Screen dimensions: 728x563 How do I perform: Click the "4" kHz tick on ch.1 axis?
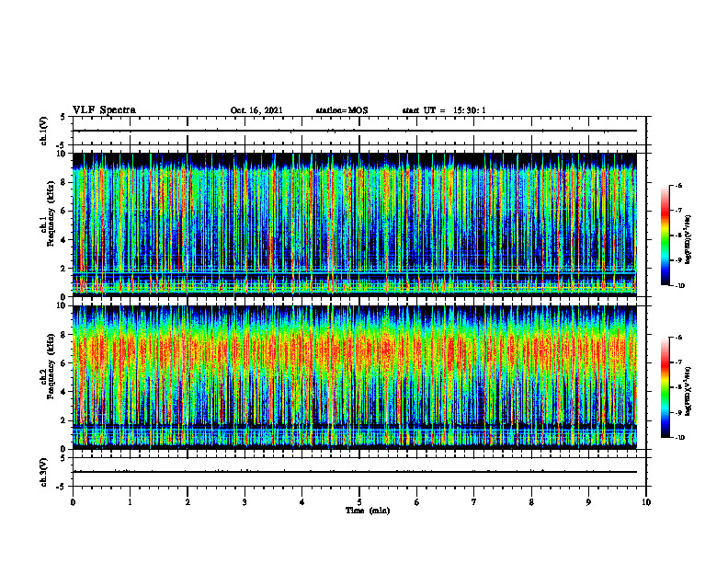pos(64,240)
